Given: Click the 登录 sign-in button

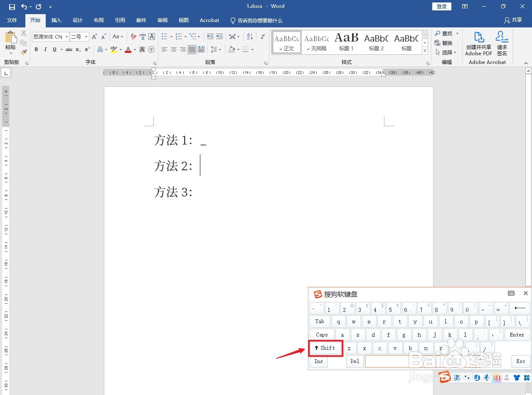Looking at the screenshot, I should (x=441, y=6).
